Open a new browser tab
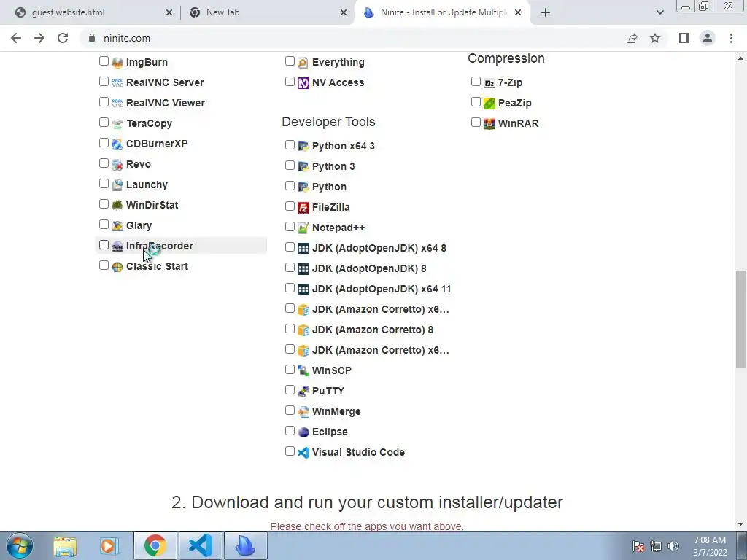Screen dimensions: 747x560 coord(546,13)
